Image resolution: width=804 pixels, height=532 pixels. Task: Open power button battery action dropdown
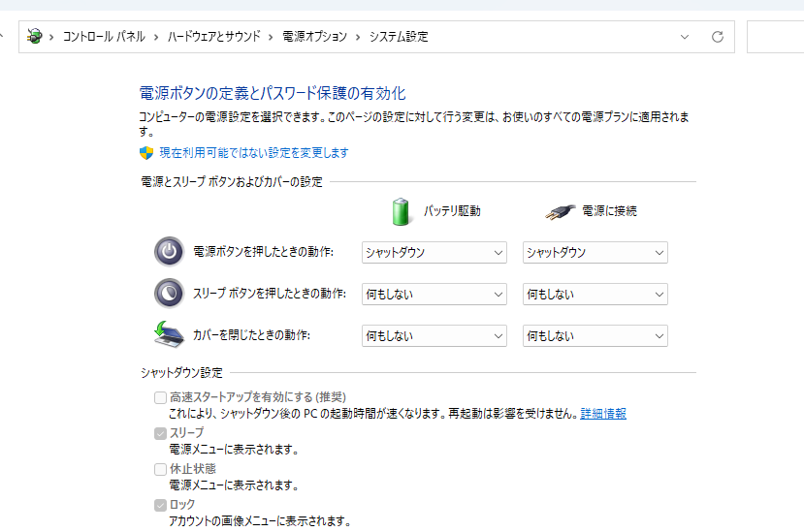(434, 253)
